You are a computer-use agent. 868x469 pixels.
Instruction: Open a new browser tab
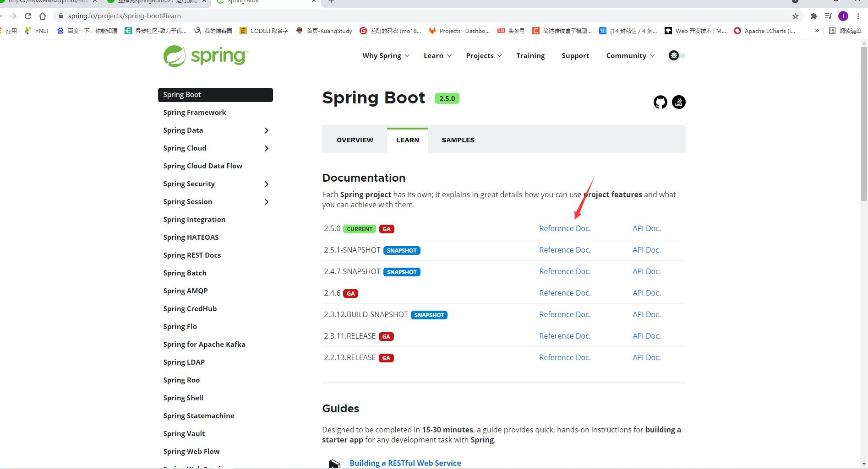331,1
